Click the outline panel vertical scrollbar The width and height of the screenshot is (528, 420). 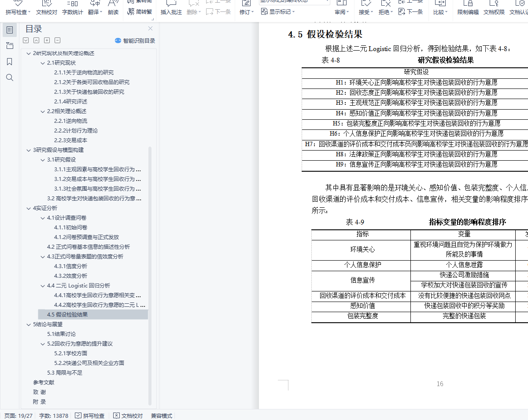(x=150, y=276)
